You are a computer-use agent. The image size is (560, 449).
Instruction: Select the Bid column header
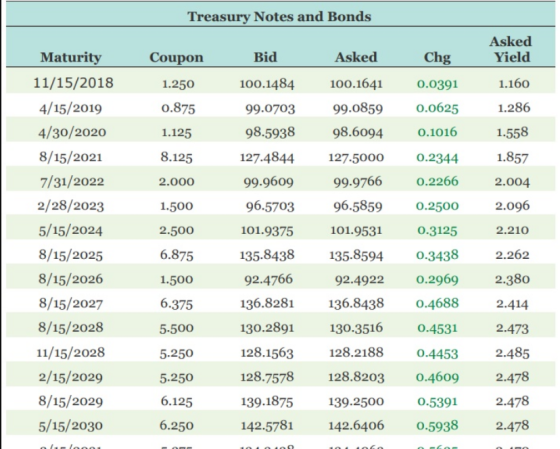pos(265,57)
